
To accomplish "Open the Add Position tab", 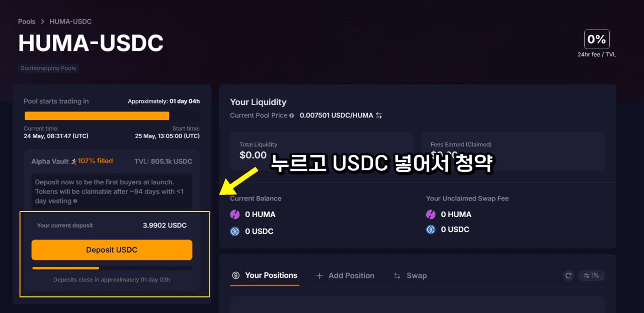I will click(345, 276).
